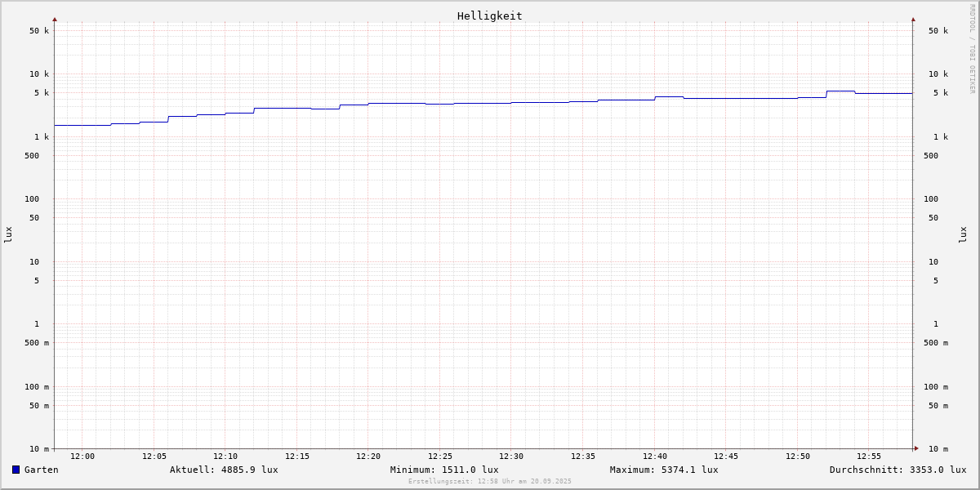Click the lux label on the left axis
The image size is (980, 490).
(8, 235)
